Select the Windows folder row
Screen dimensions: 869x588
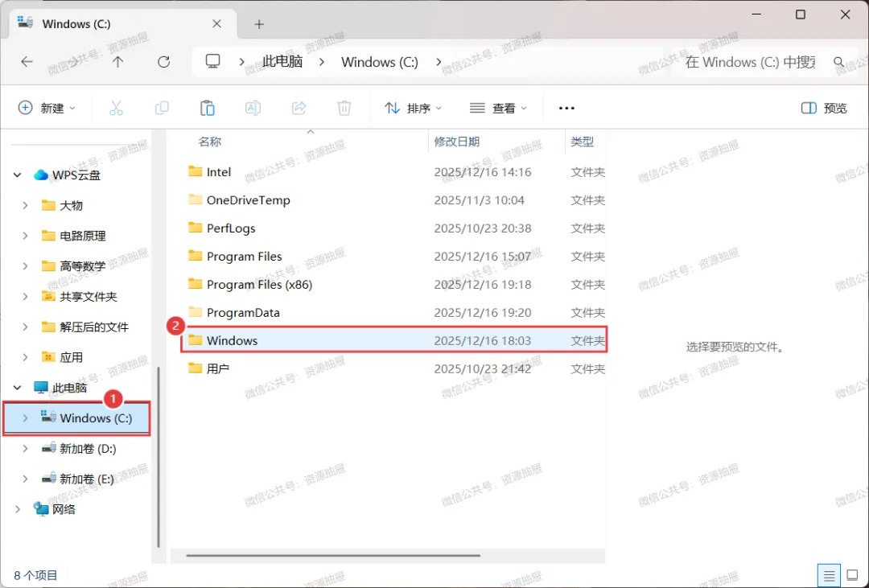pyautogui.click(x=394, y=340)
